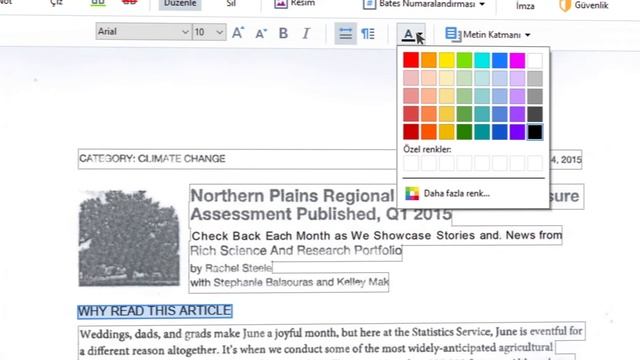The width and height of the screenshot is (640, 360).
Task: Click the tree image in the document
Action: pyautogui.click(x=129, y=238)
